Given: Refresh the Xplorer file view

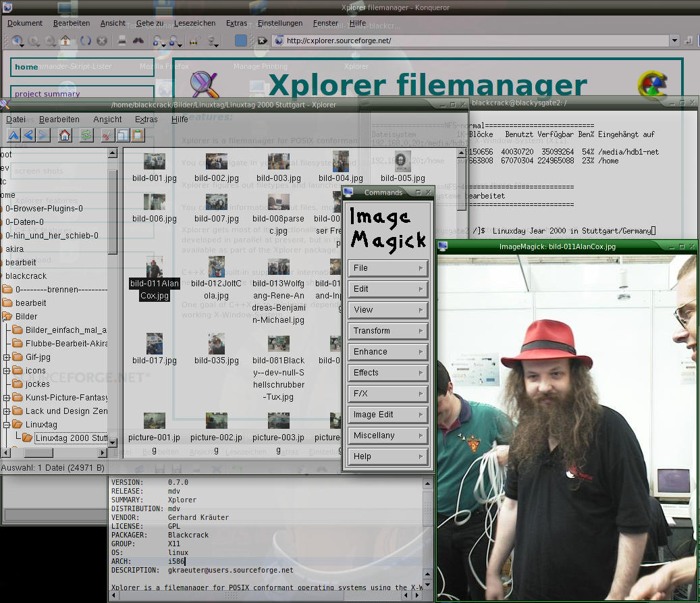Looking at the screenshot, I should coord(86,135).
